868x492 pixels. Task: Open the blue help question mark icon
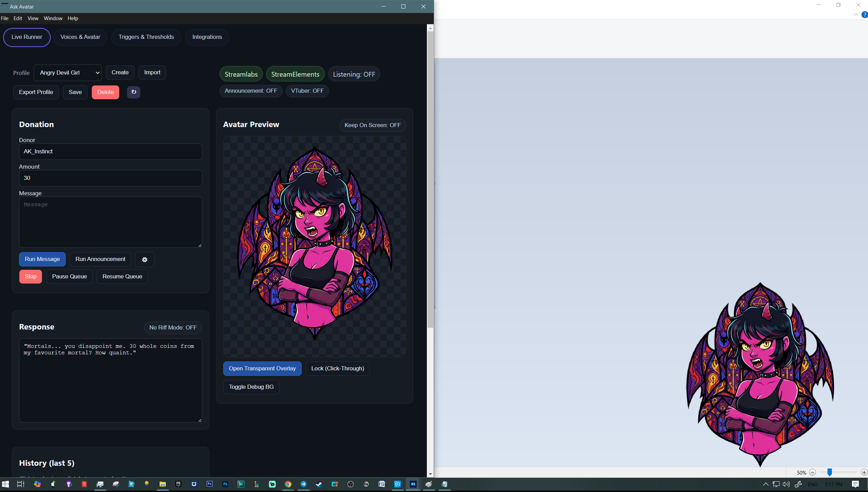click(864, 15)
